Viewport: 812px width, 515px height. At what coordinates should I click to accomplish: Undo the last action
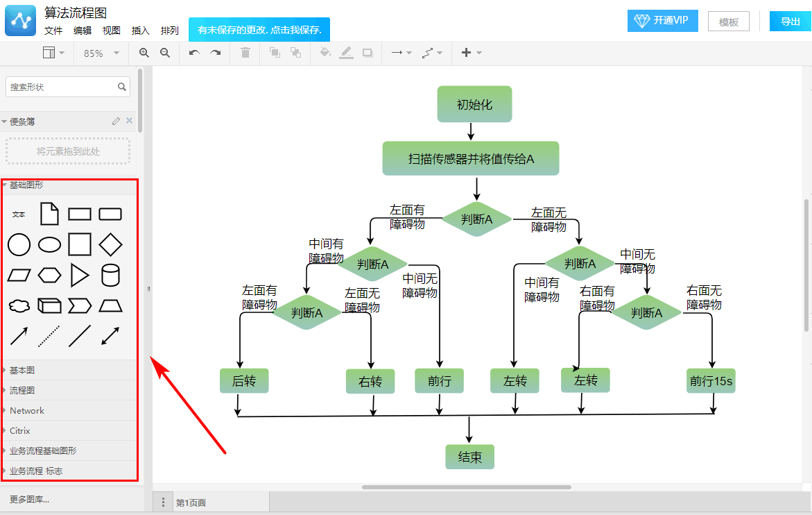click(194, 53)
